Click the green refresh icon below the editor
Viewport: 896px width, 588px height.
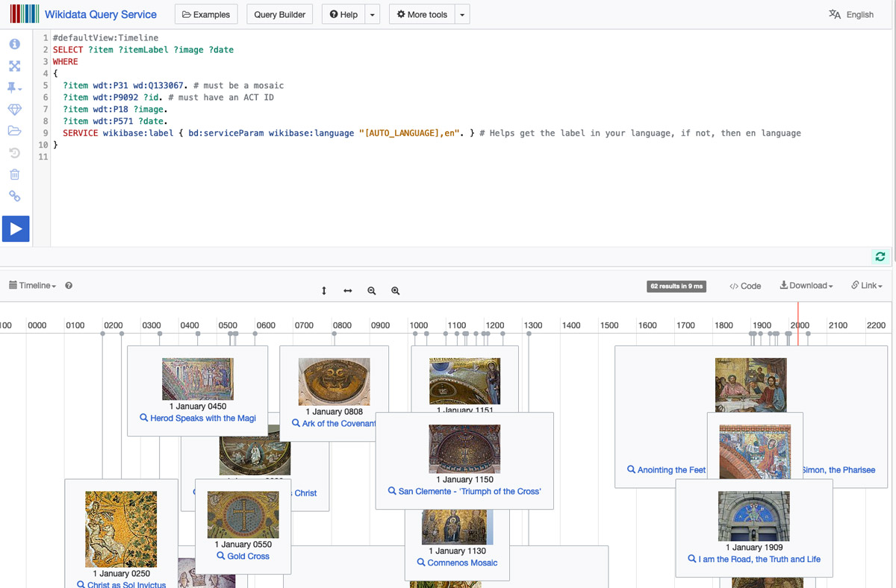(880, 257)
